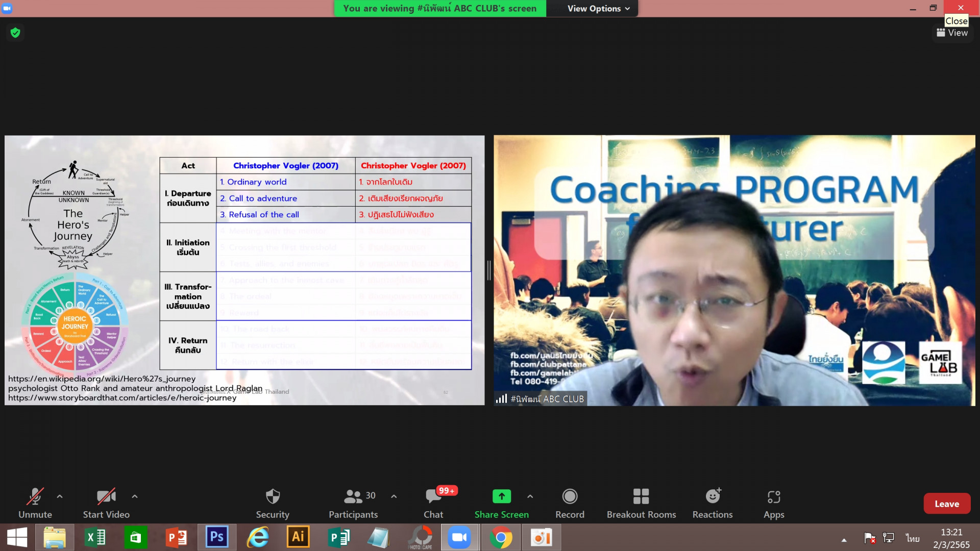This screenshot has width=980, height=551.
Task: Click the storyboardthat.com URL text
Action: [x=122, y=398]
